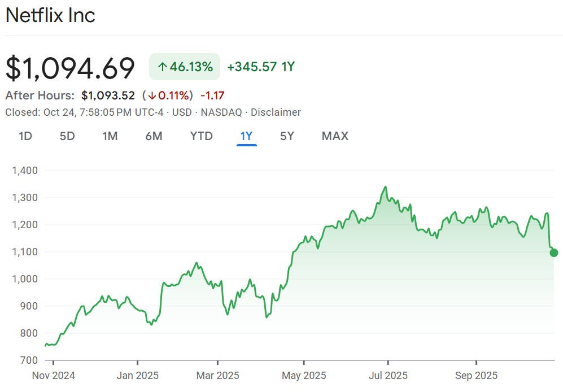Click the 1,400 y-axis label
Image resolution: width=563 pixels, height=392 pixels.
(x=25, y=171)
